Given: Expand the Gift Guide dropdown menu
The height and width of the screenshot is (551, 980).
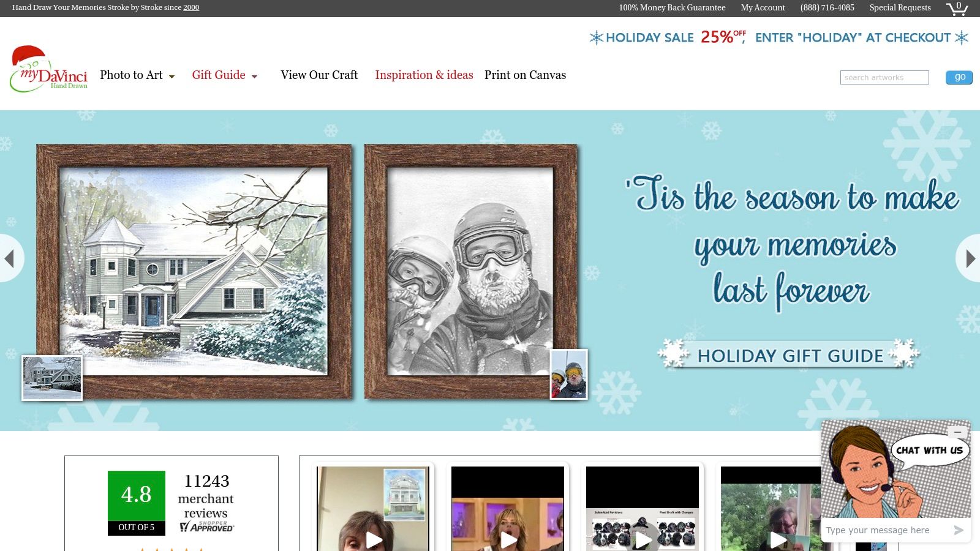Looking at the screenshot, I should (225, 75).
